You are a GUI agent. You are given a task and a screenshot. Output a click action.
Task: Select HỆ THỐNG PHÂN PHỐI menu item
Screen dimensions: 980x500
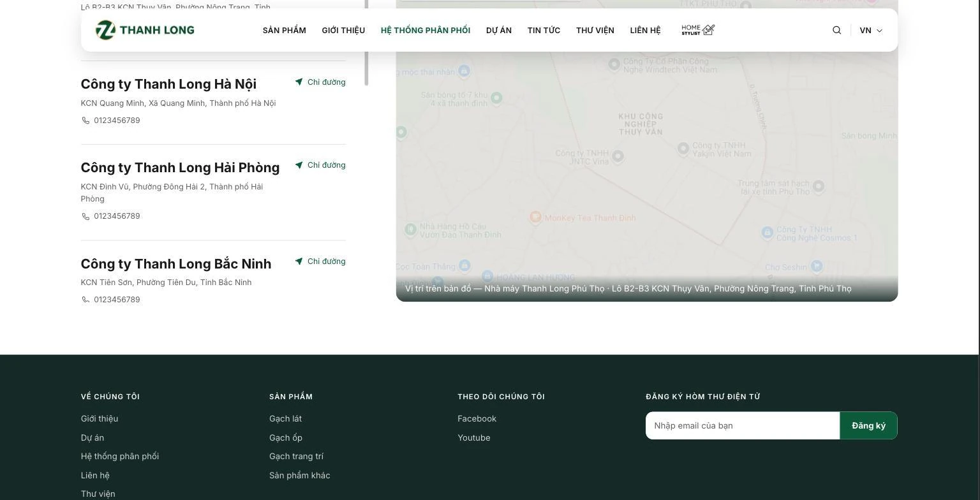426,30
